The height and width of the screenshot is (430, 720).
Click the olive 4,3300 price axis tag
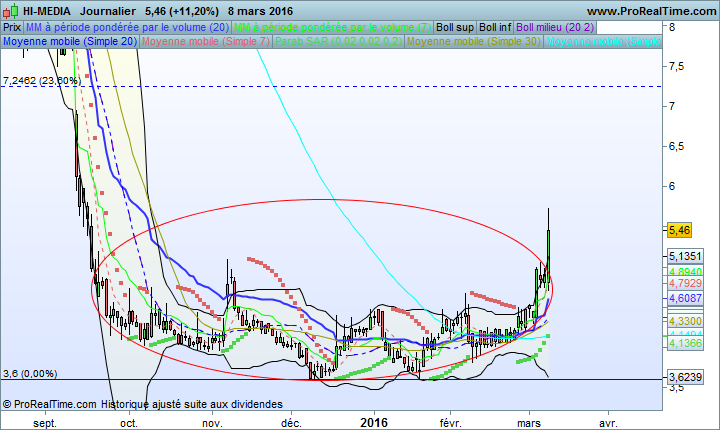[x=685, y=321]
